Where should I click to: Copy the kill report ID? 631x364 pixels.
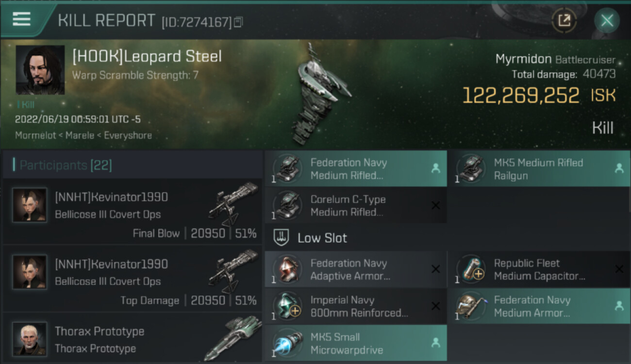238,22
